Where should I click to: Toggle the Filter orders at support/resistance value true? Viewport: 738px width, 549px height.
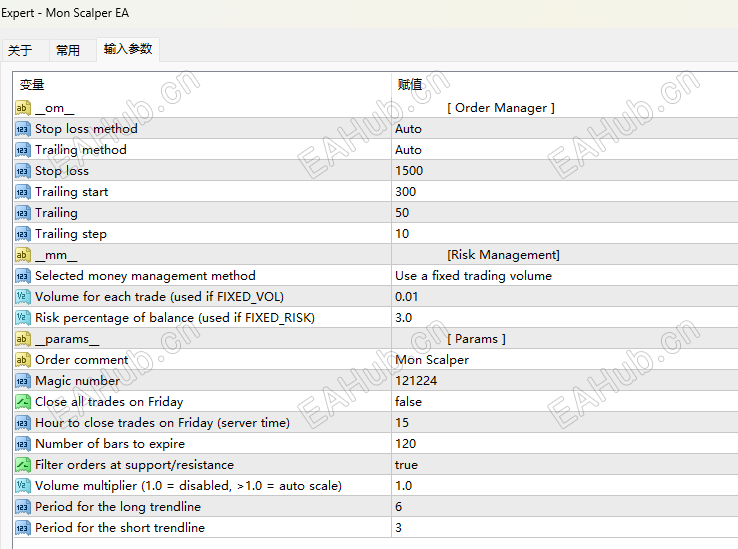pyautogui.click(x=406, y=465)
